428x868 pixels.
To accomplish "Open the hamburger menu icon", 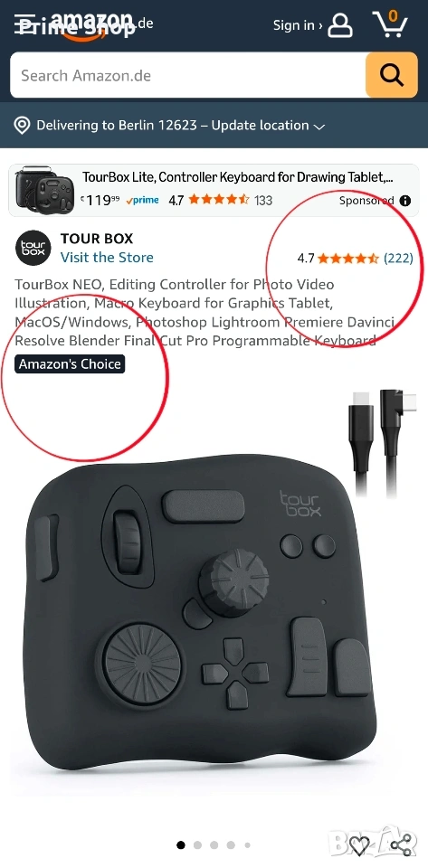I will [26, 24].
